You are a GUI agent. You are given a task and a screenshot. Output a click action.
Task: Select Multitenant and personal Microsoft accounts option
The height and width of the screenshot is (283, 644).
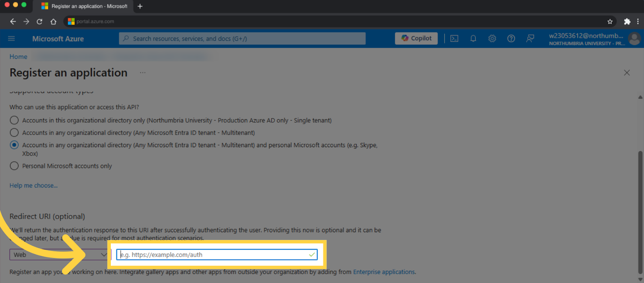coord(14,145)
